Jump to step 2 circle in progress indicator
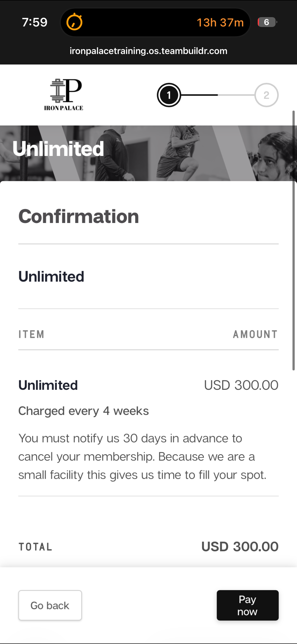This screenshot has width=297, height=644. (x=266, y=95)
